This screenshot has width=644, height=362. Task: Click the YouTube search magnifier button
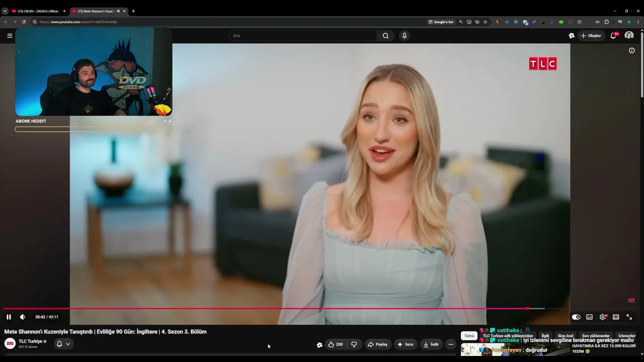point(385,36)
